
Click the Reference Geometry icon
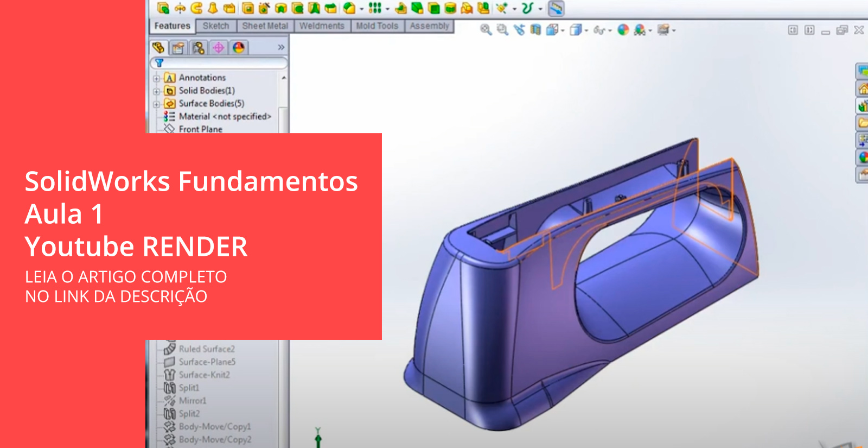point(501,8)
